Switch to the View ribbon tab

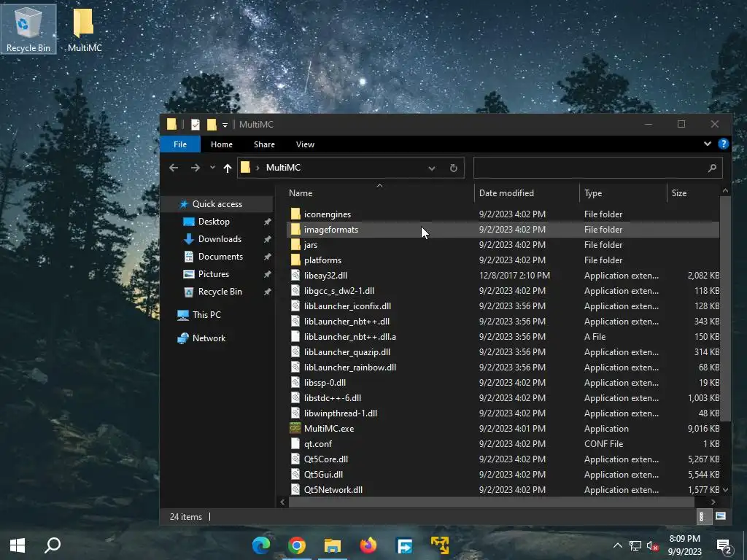point(306,144)
